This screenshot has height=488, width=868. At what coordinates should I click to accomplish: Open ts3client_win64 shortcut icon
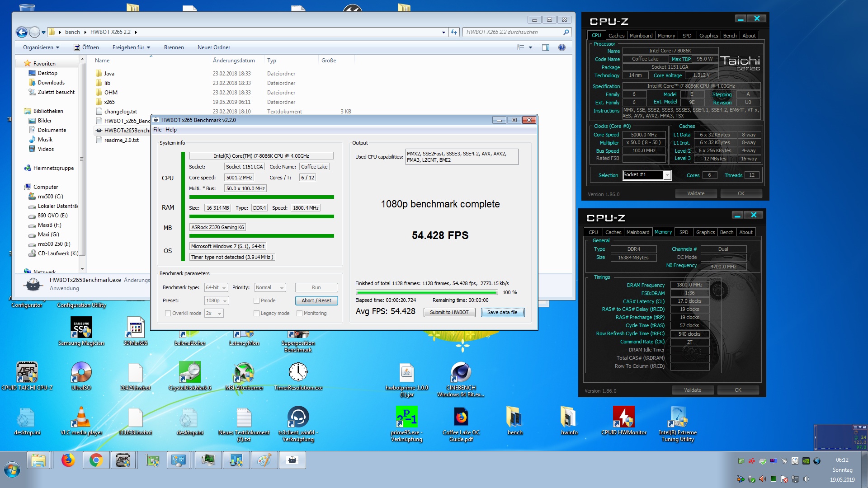click(298, 424)
